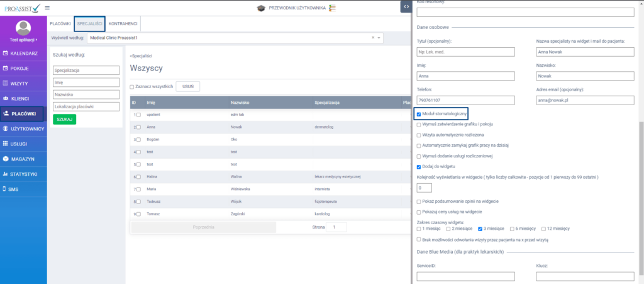Enable Pokazuj ceny usług na widgecie
Screen dimensions: 644x284
pos(419,212)
